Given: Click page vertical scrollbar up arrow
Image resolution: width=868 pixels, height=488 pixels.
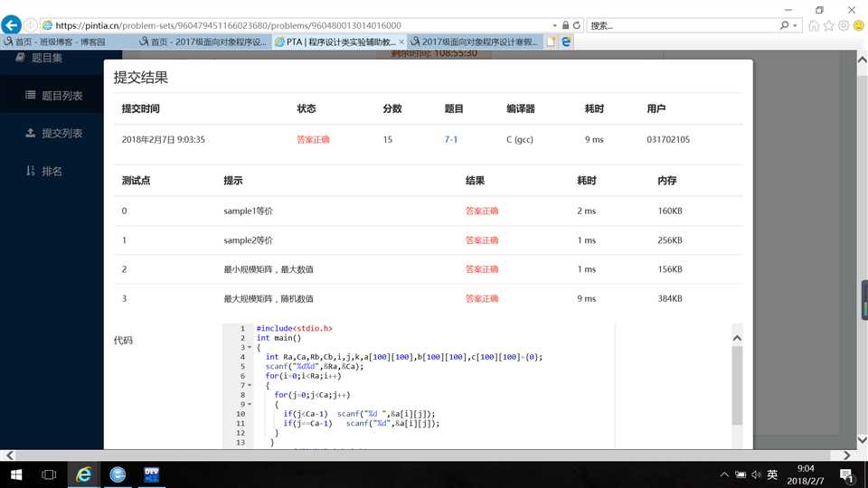Looking at the screenshot, I should pyautogui.click(x=863, y=60).
